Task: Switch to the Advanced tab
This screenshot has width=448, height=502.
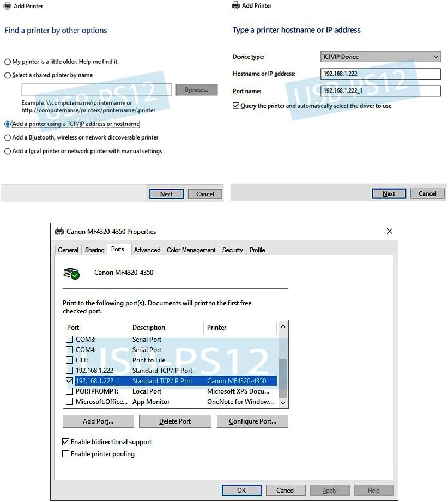Action: 147,250
